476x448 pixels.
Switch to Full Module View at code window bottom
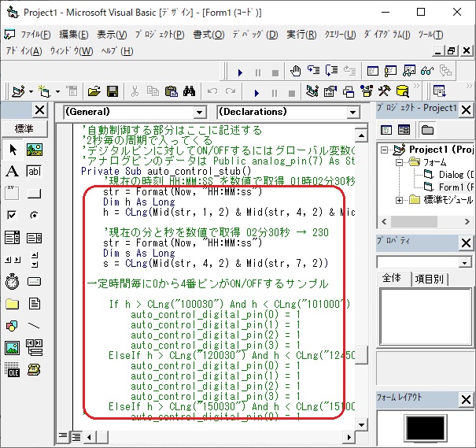pos(76,437)
